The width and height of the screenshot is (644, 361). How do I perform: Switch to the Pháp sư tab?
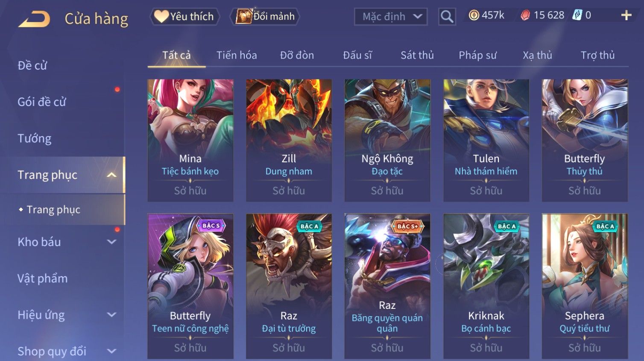coord(477,55)
